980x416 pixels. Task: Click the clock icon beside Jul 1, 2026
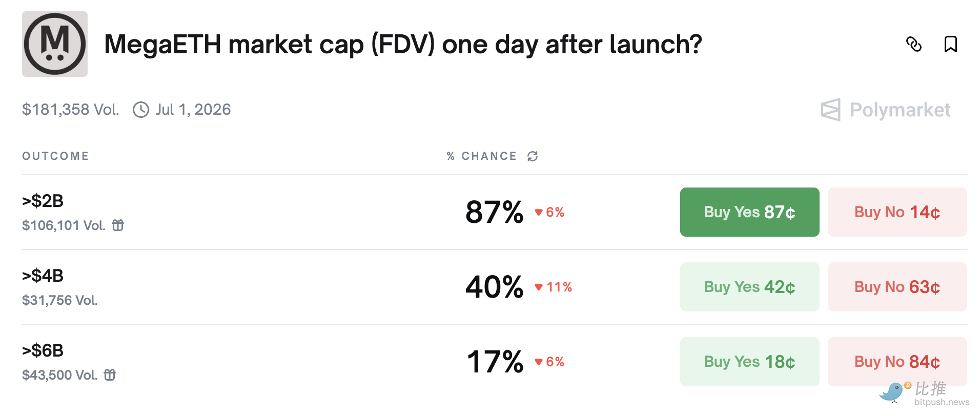[x=141, y=110]
